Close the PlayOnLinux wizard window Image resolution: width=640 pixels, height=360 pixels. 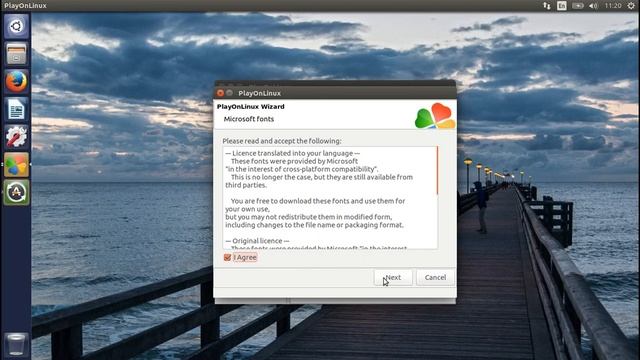220,93
